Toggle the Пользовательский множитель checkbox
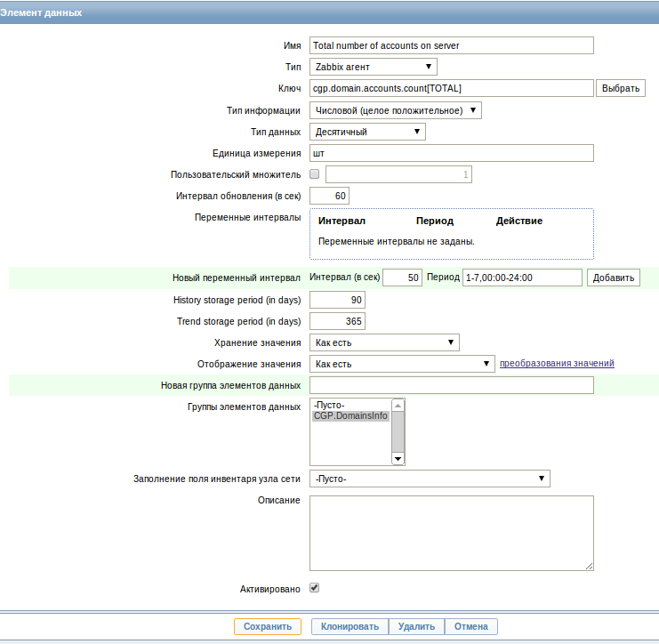This screenshot has width=659, height=644. [314, 174]
